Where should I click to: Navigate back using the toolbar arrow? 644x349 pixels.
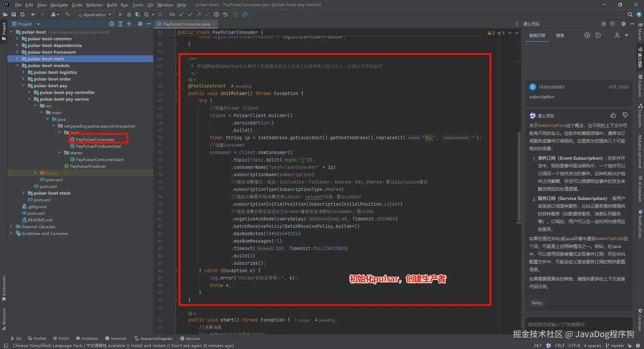33,14
